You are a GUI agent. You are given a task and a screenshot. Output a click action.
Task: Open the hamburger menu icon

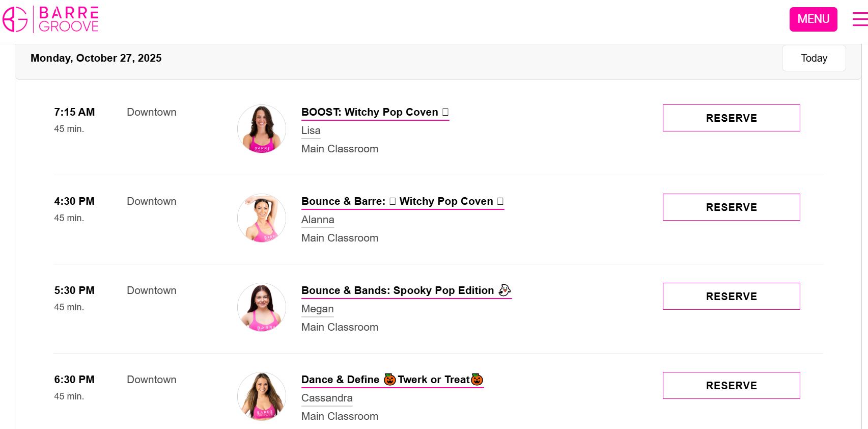point(860,19)
